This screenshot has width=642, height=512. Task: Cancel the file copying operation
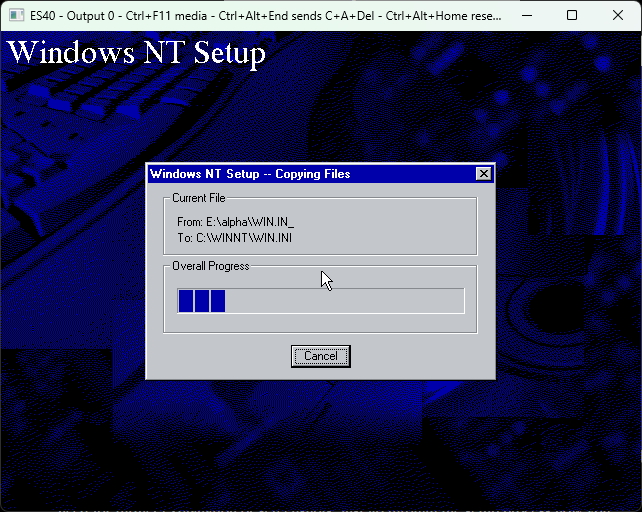click(321, 356)
